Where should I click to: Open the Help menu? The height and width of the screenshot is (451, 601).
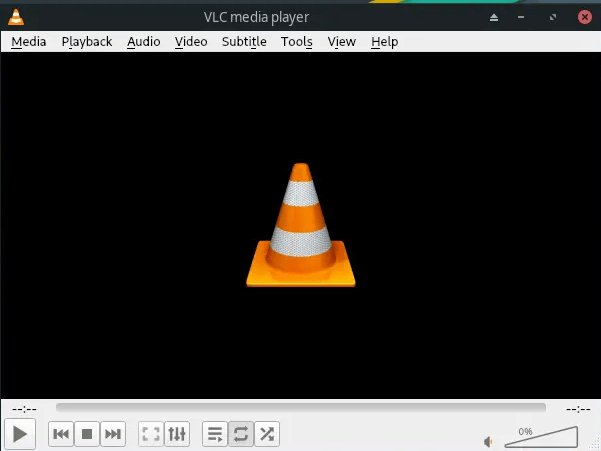(x=384, y=41)
